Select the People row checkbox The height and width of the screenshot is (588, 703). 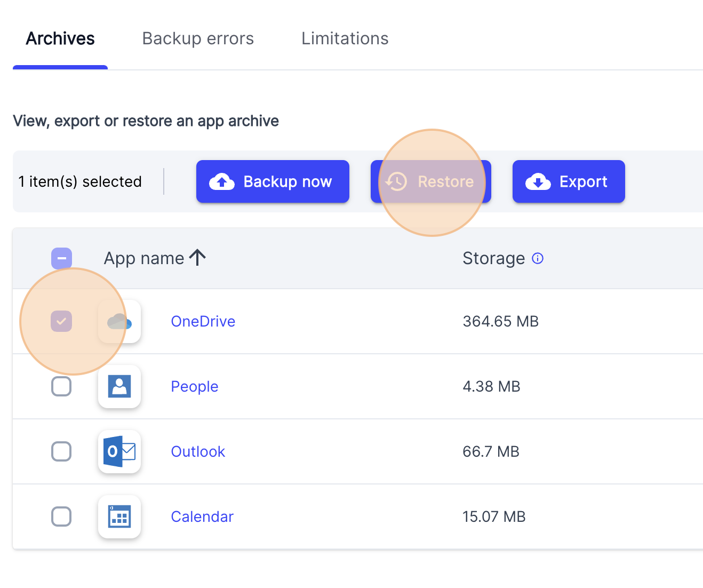click(61, 386)
